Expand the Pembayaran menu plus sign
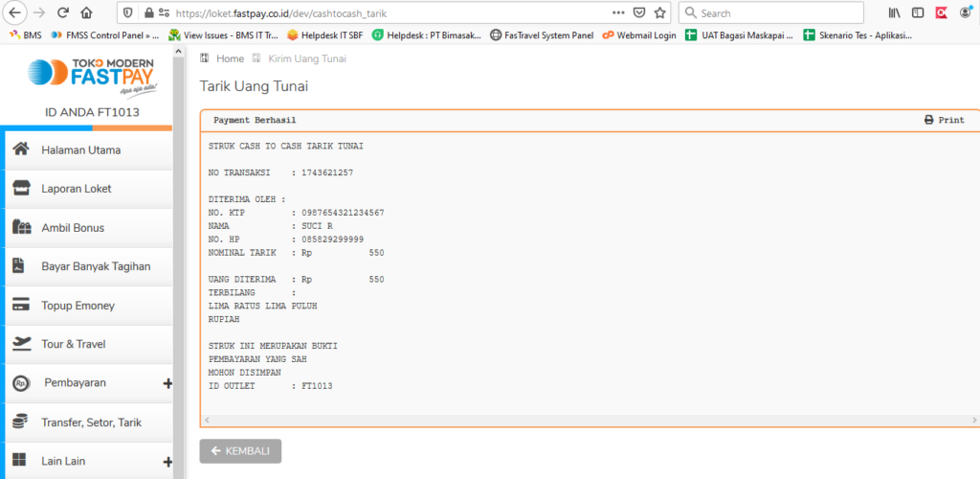Screen dimensions: 980x479 [167, 383]
